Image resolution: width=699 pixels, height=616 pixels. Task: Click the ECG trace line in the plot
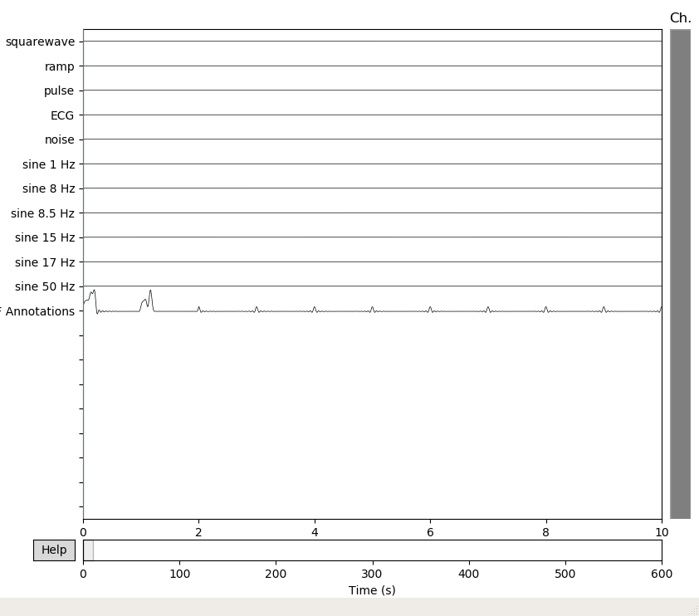[372, 115]
